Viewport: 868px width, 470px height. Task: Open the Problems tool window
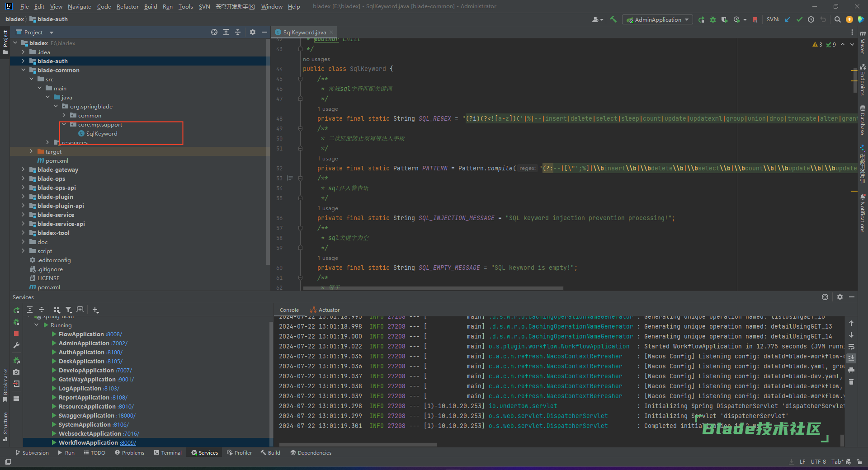tap(129, 453)
